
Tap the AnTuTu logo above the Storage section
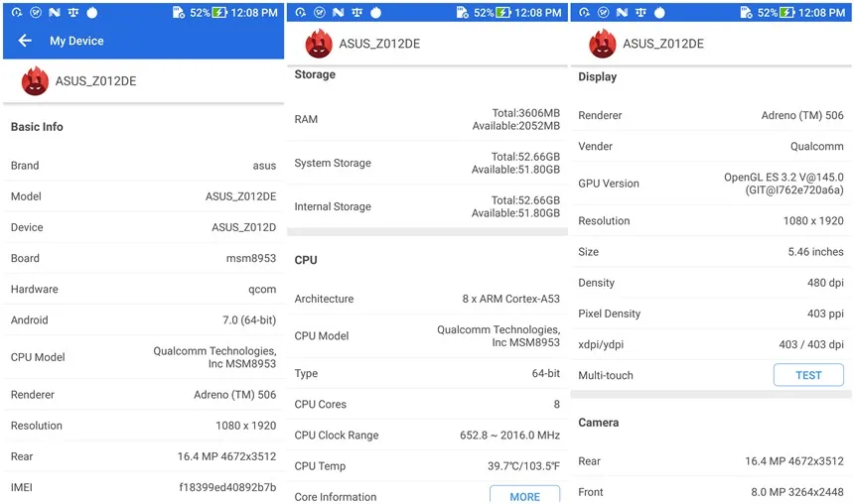(x=319, y=44)
